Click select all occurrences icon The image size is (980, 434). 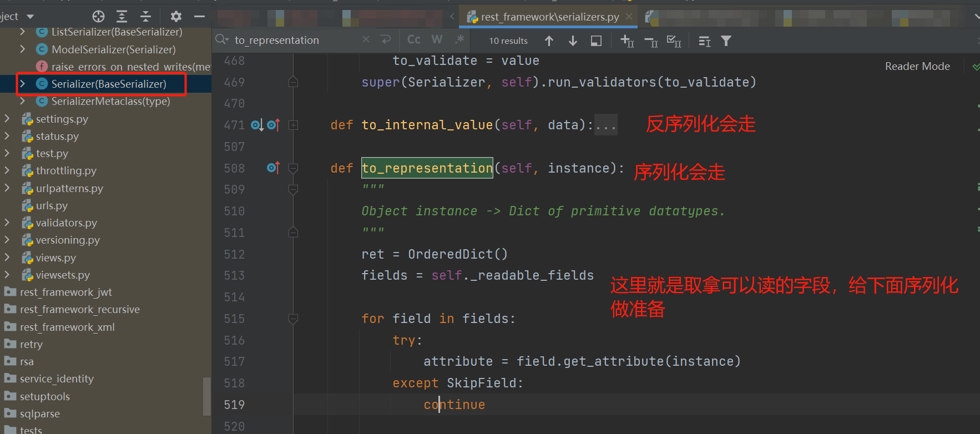click(x=674, y=41)
